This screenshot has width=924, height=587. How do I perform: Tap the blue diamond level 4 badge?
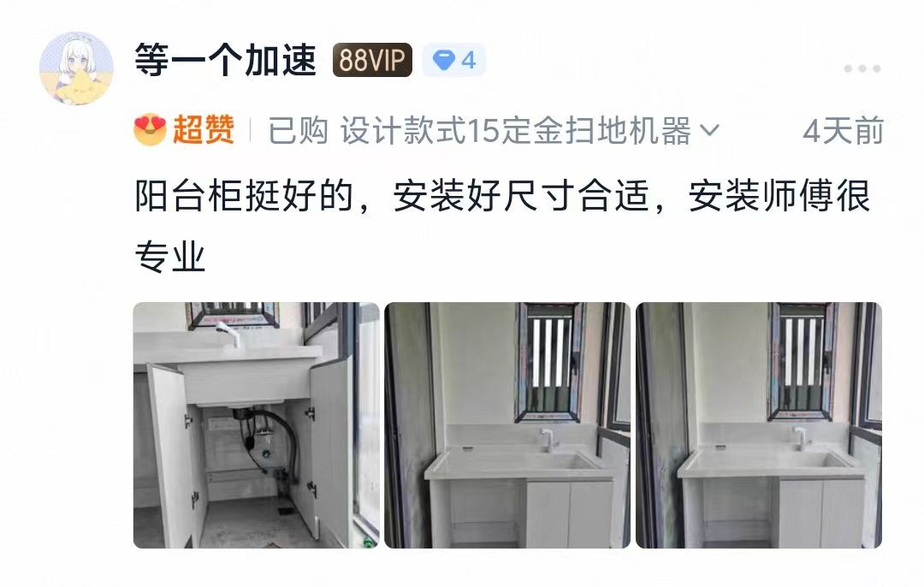(x=453, y=60)
